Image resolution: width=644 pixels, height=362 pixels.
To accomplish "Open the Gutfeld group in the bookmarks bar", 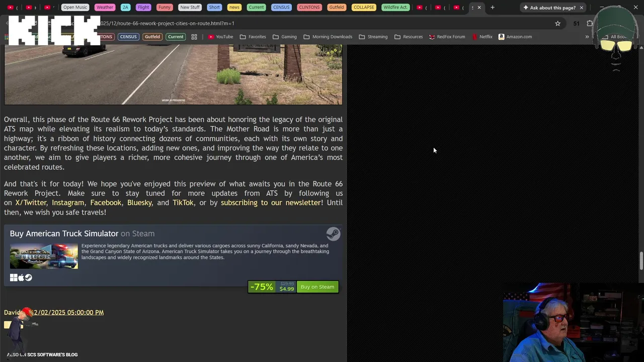I will click(x=152, y=37).
